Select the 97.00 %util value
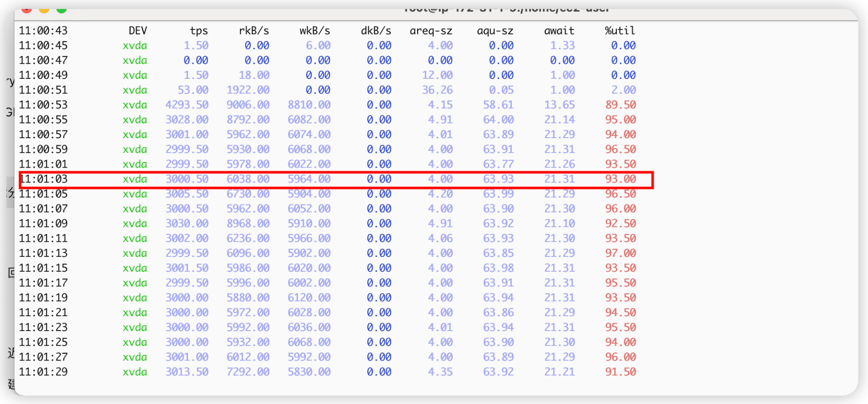This screenshot has height=404, width=868. (620, 253)
